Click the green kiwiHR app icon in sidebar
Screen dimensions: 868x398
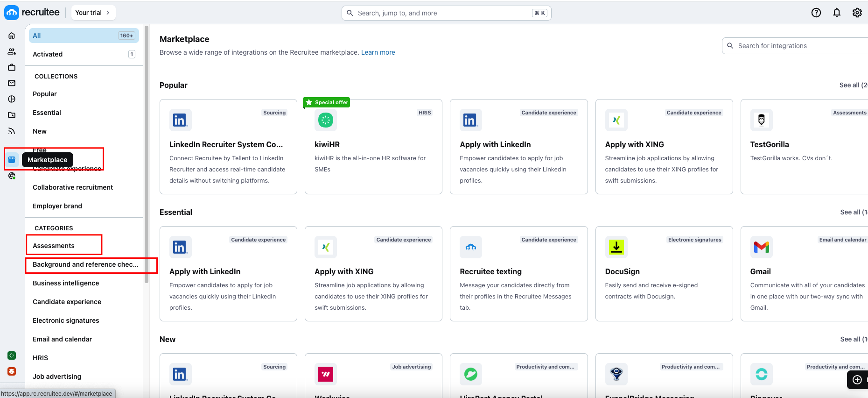12,355
